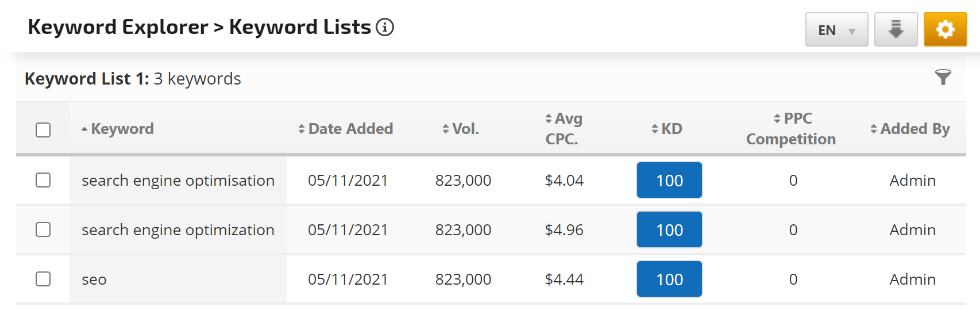Click the info icon beside Keyword Lists
Screen dimensions: 980x314
(385, 27)
